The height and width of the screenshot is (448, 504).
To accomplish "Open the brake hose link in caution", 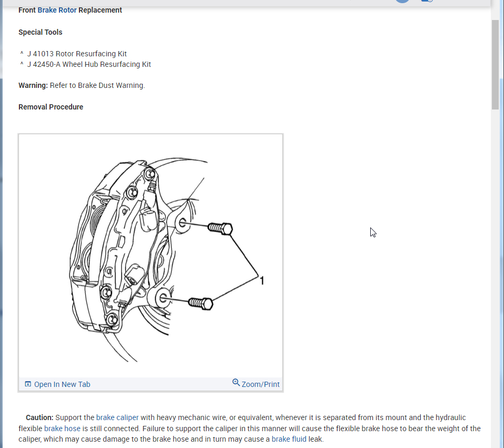I will pyautogui.click(x=62, y=429).
